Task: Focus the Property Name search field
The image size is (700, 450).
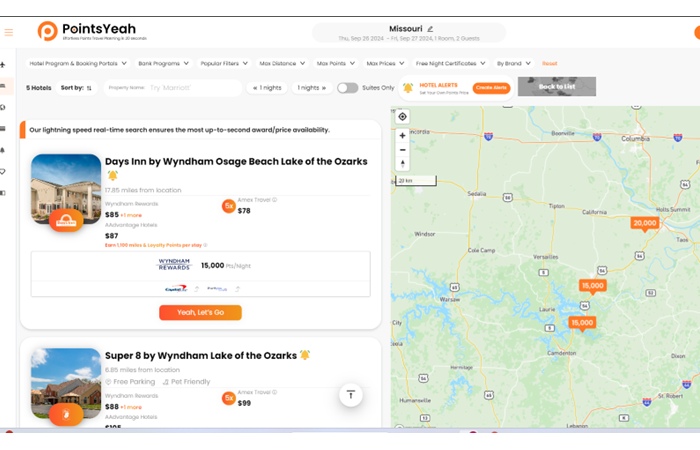Action: pos(173,88)
